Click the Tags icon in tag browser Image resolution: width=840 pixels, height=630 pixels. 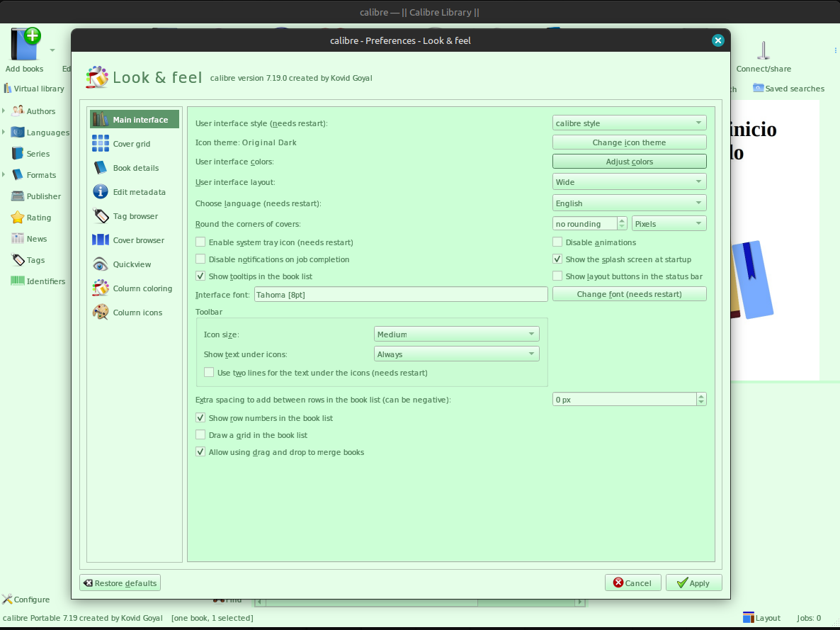pyautogui.click(x=18, y=260)
